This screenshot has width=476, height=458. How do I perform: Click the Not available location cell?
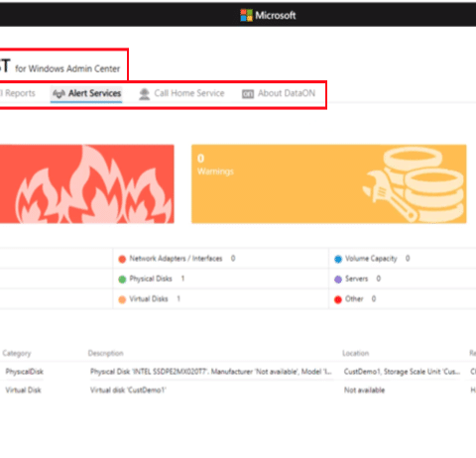[364, 391]
